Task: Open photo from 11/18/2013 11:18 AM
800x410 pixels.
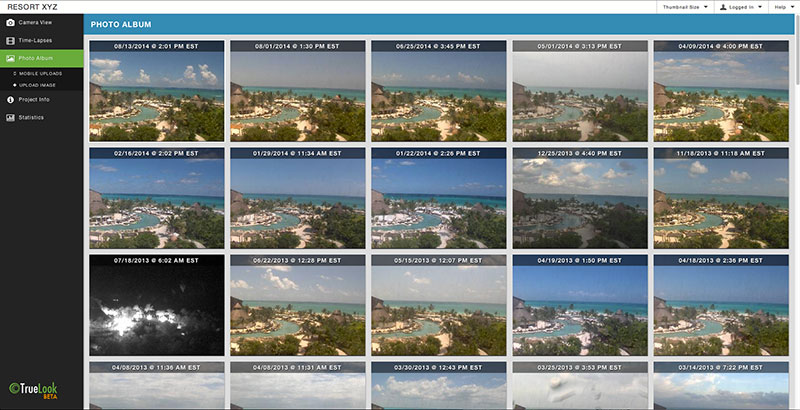Action: [721, 198]
